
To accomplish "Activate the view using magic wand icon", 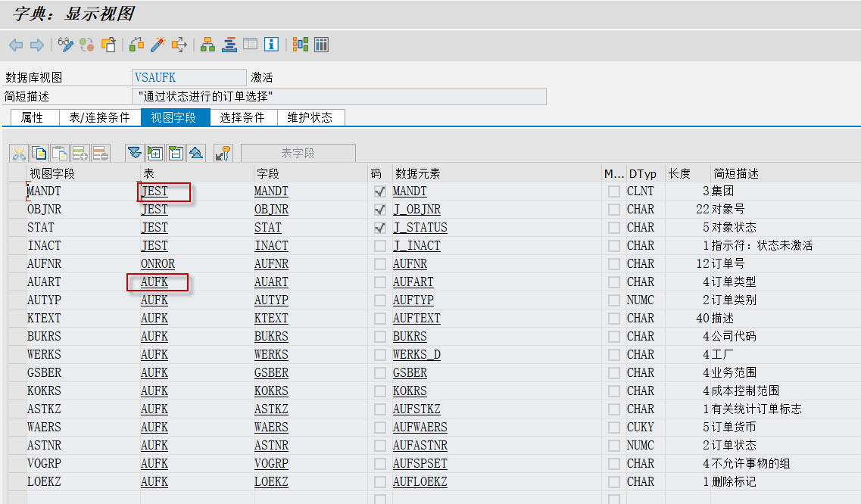I will click(x=158, y=44).
